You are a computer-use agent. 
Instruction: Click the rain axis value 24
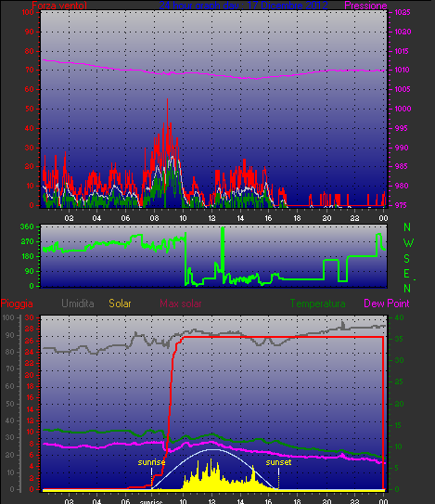30,352
